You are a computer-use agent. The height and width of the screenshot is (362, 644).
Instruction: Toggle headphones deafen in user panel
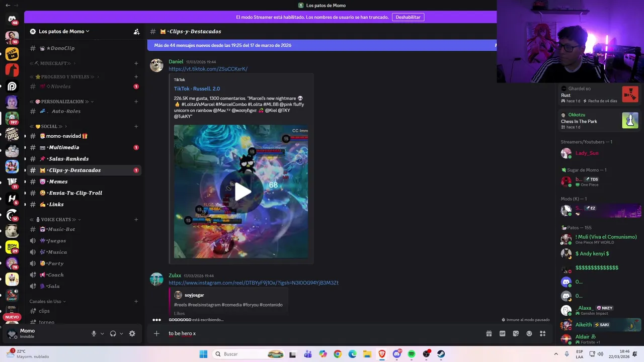point(113,333)
